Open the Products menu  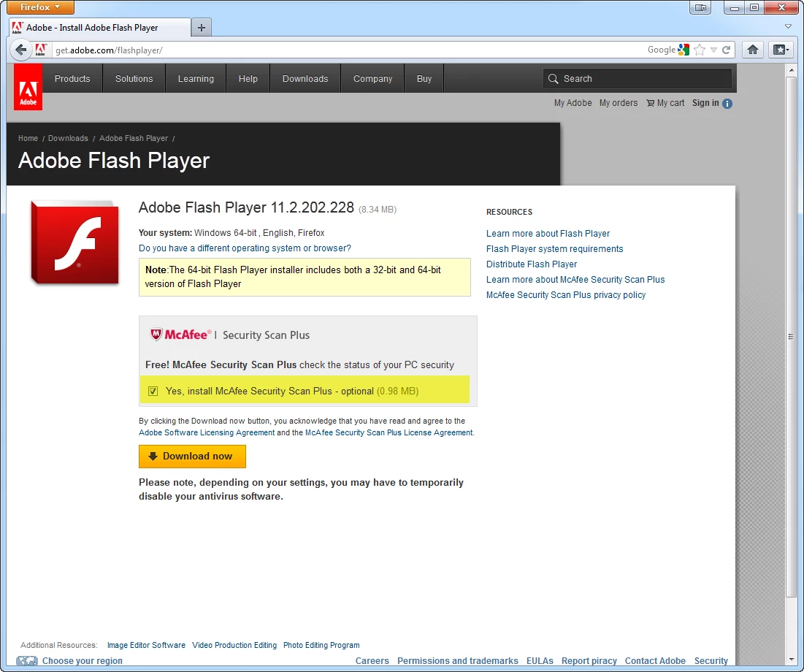click(72, 78)
